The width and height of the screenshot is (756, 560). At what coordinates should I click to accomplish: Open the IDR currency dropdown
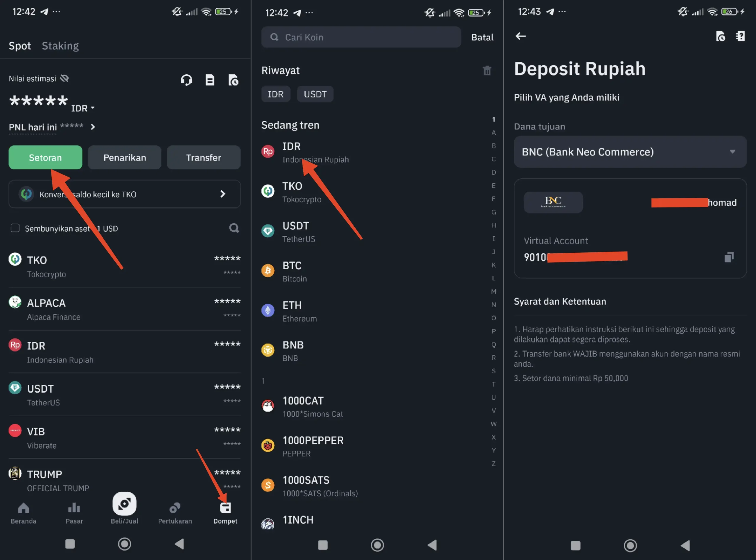tap(83, 108)
